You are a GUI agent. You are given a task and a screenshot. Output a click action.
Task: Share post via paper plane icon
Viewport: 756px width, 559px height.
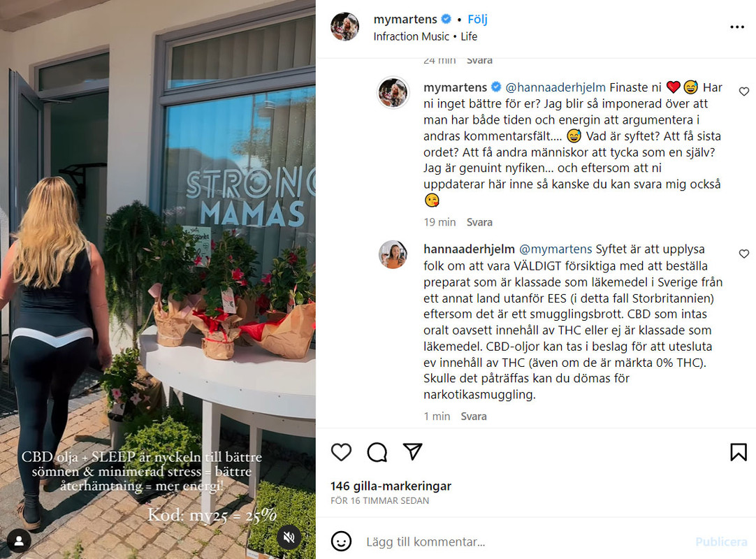pos(413,451)
